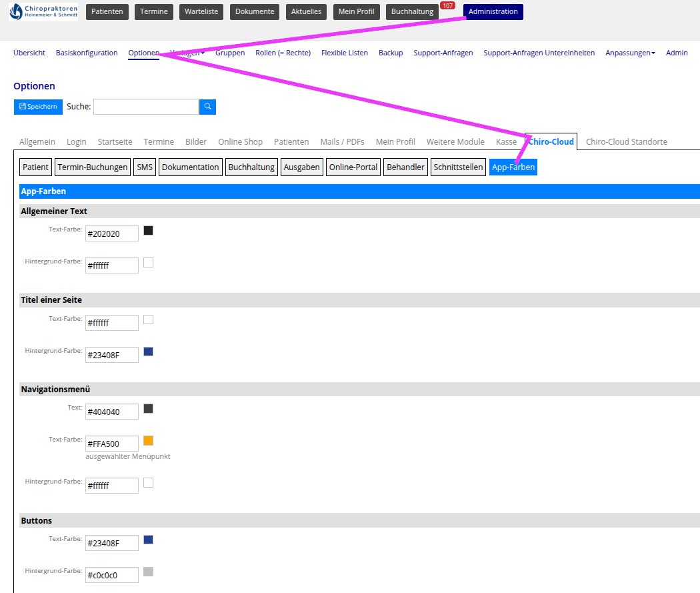This screenshot has height=593, width=700.
Task: Click orange selected menu item color swatch
Action: click(x=148, y=440)
